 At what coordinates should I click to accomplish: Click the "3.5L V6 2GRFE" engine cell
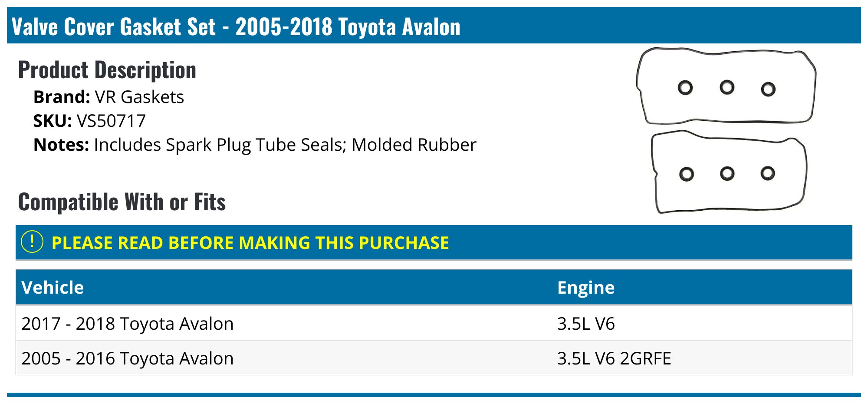click(614, 358)
